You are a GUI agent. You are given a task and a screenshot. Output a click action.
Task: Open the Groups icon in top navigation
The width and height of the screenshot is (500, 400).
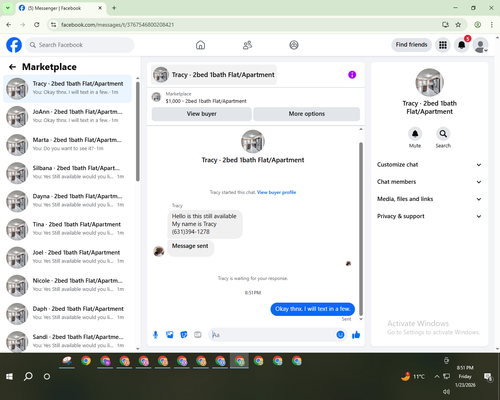pos(294,45)
